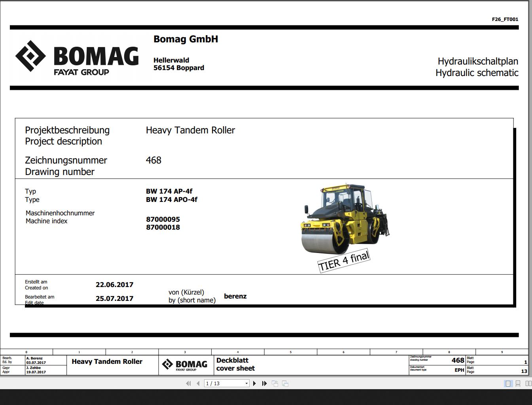Click the document type 'EPH'
532x405 pixels.
(459, 370)
